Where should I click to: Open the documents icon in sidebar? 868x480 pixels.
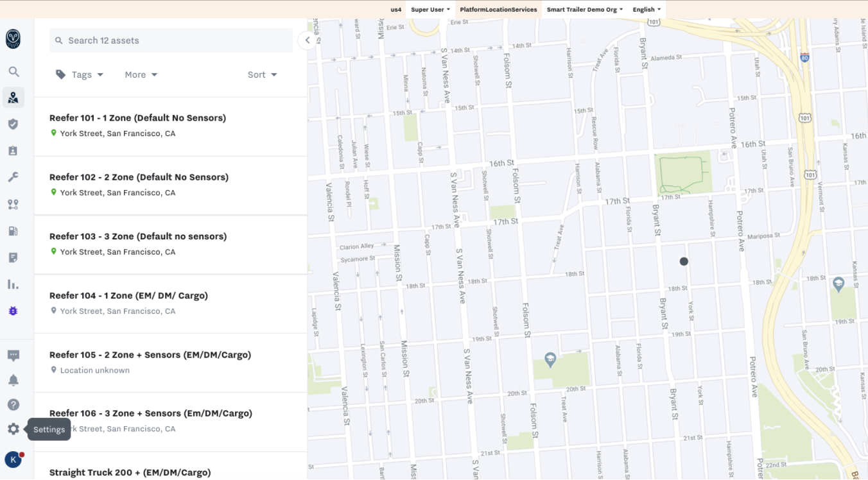click(13, 257)
